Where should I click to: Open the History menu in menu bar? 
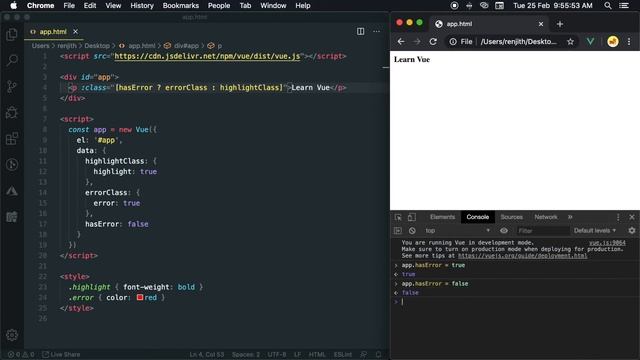click(x=142, y=6)
